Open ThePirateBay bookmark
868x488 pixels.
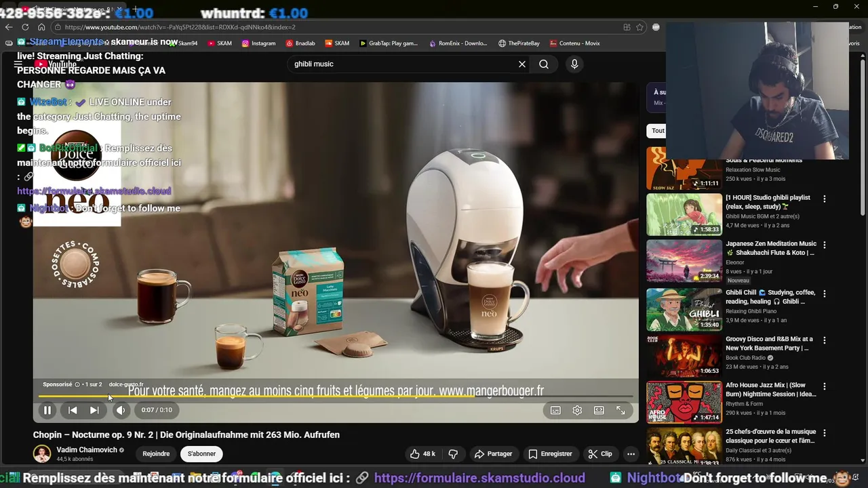519,43
